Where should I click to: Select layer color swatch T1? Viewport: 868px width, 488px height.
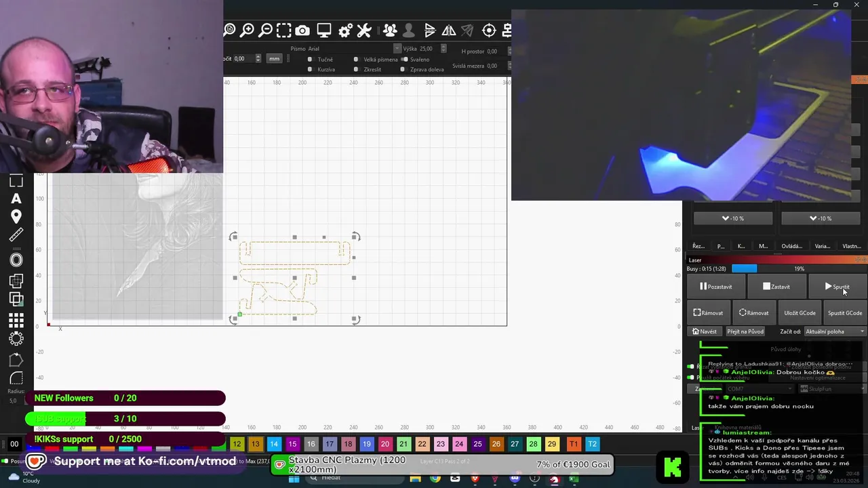click(x=574, y=444)
